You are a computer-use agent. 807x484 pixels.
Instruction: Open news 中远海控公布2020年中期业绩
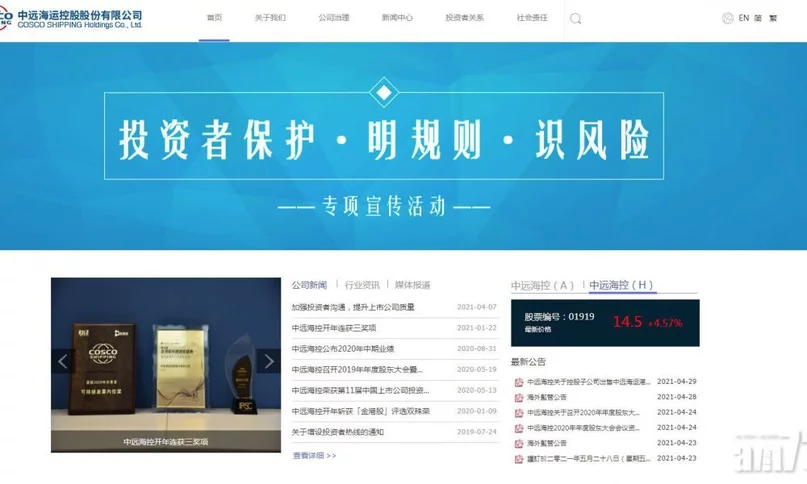pyautogui.click(x=343, y=349)
